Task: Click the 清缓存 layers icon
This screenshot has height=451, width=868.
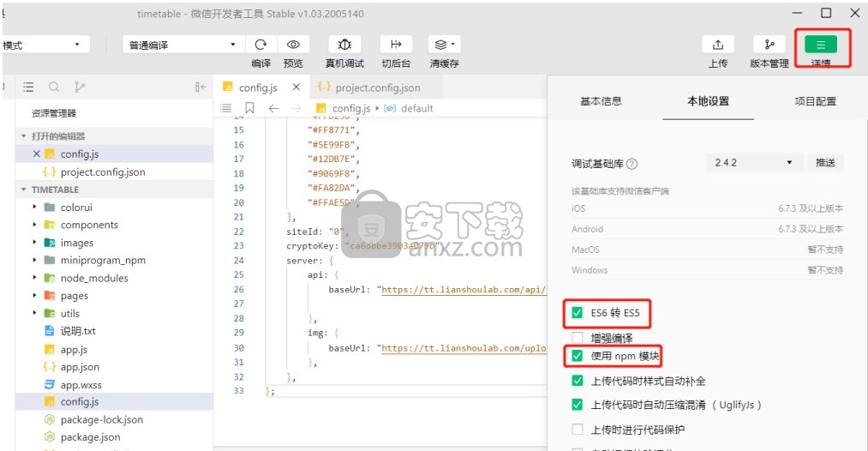Action: (444, 45)
